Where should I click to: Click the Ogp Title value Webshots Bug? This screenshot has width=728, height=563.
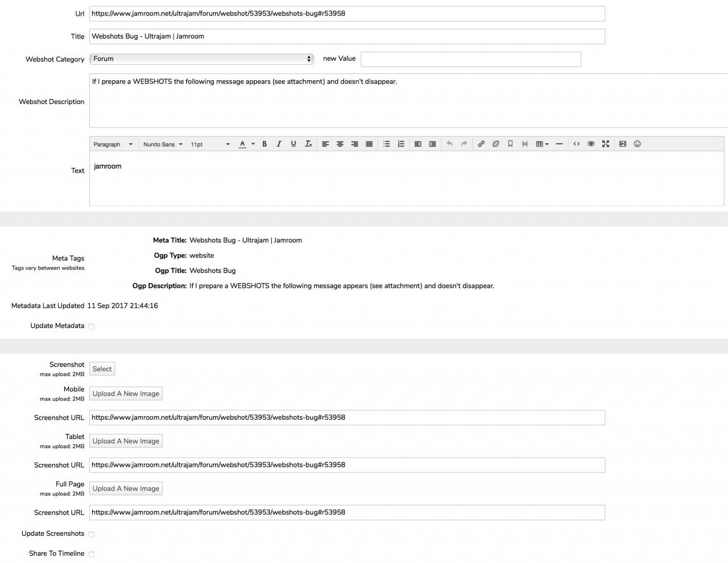(x=213, y=271)
